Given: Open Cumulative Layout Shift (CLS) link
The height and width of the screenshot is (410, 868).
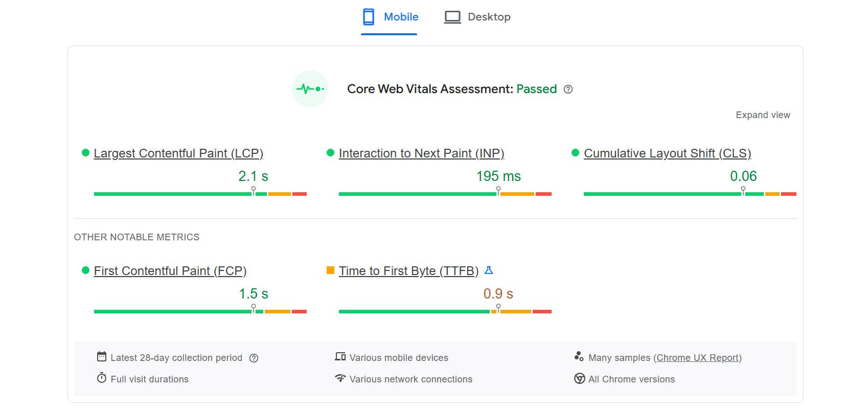Looking at the screenshot, I should (667, 153).
